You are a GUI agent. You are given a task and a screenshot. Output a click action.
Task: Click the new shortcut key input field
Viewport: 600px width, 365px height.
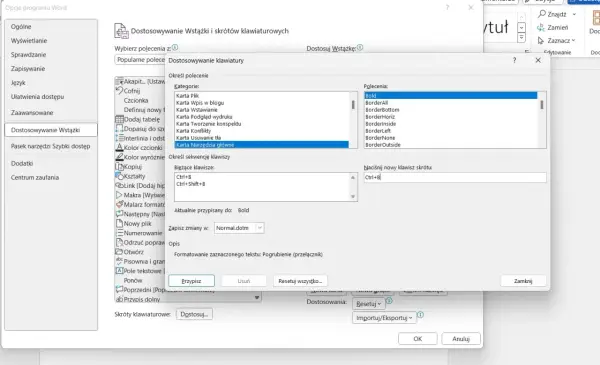tap(455, 177)
